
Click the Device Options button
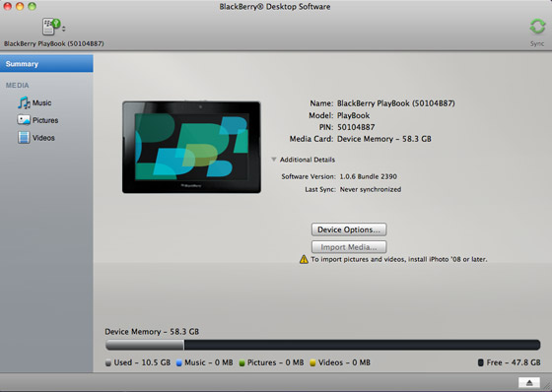pos(349,229)
